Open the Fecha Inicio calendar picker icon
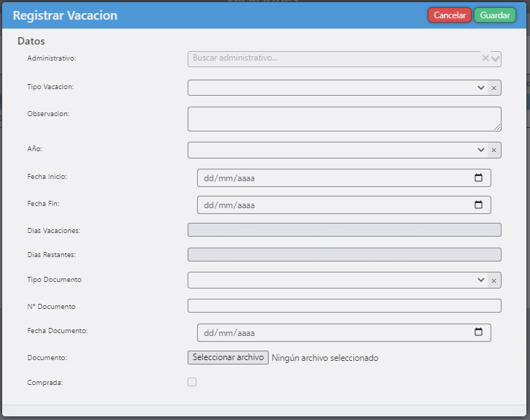This screenshot has width=530, height=420. 479,177
